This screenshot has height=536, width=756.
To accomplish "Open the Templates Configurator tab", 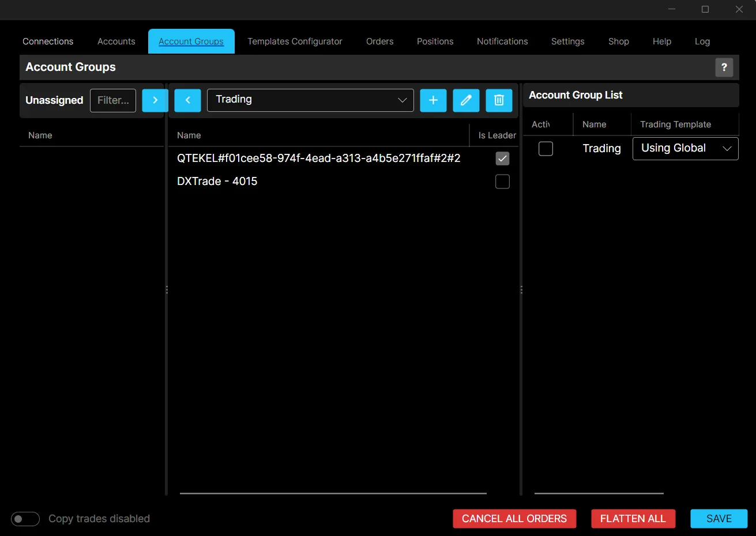I will (295, 41).
